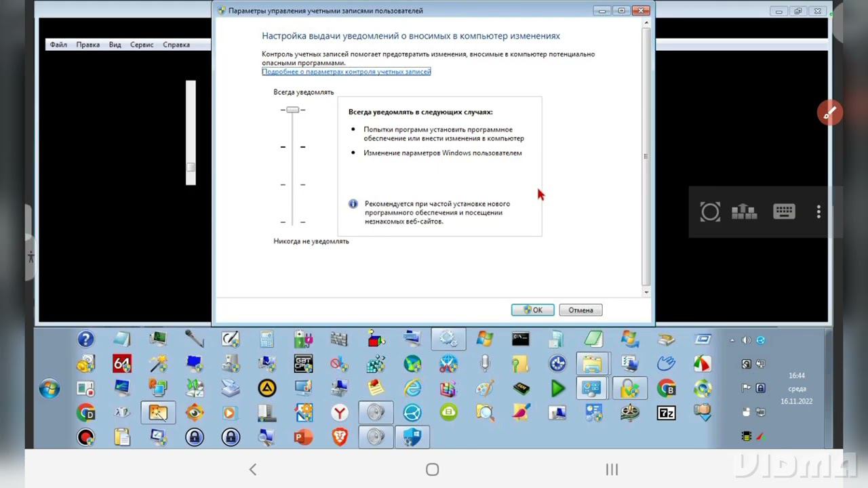Select the 'Никогда не уведомлять' slider label
Viewport: 868px width, 488px height.
point(311,241)
